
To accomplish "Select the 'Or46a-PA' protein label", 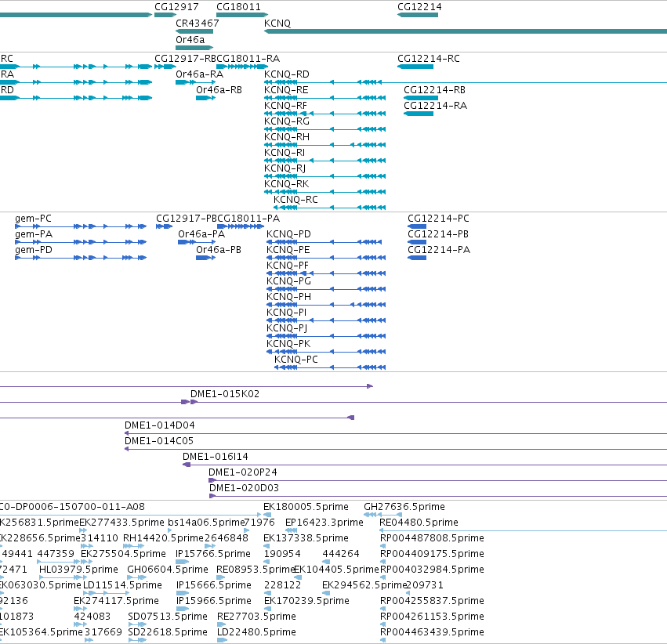I will point(201,234).
